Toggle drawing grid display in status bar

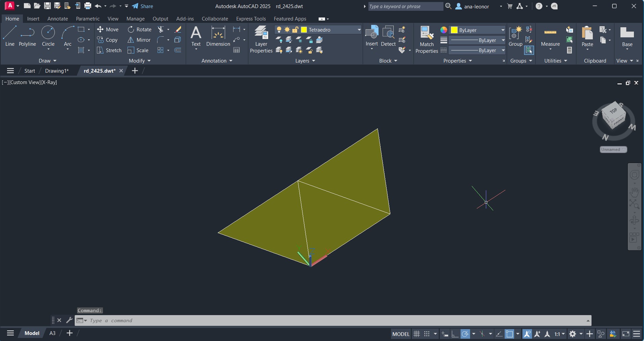[417, 334]
